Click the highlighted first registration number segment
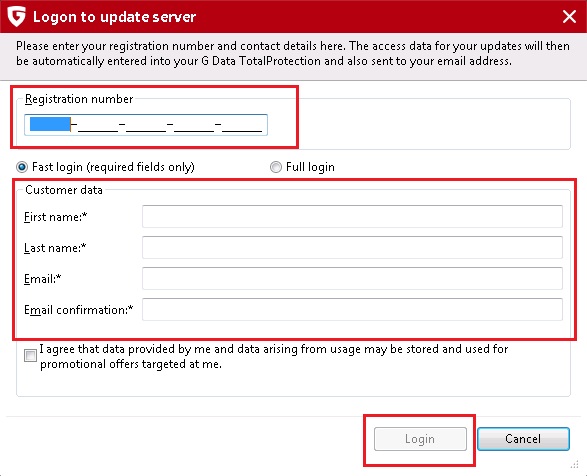Viewport: 587px width, 476px height. click(x=50, y=124)
